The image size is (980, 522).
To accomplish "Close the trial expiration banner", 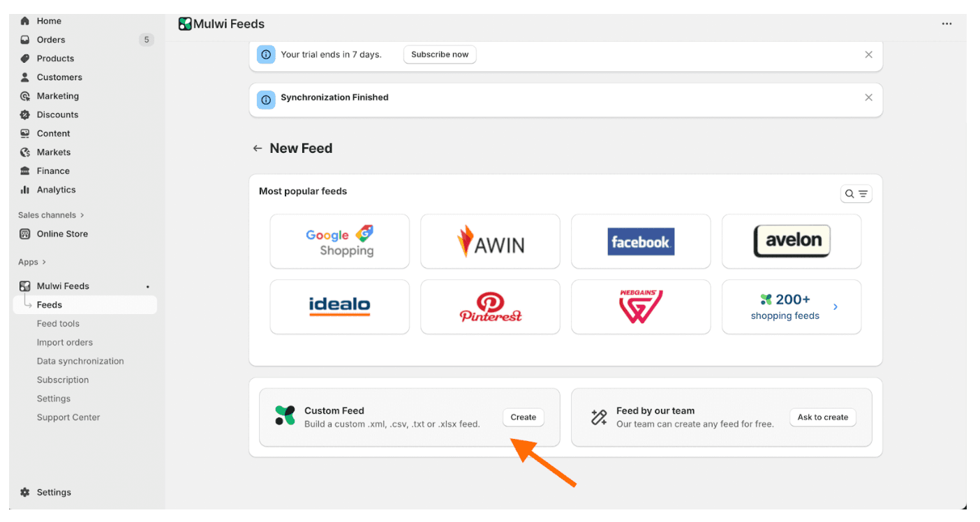I will [868, 54].
